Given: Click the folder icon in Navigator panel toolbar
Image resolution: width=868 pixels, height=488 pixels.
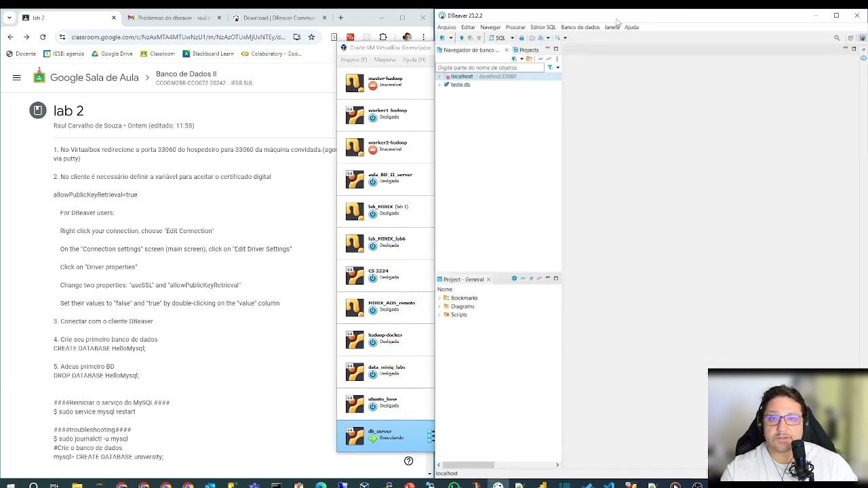Looking at the screenshot, I should pyautogui.click(x=529, y=59).
